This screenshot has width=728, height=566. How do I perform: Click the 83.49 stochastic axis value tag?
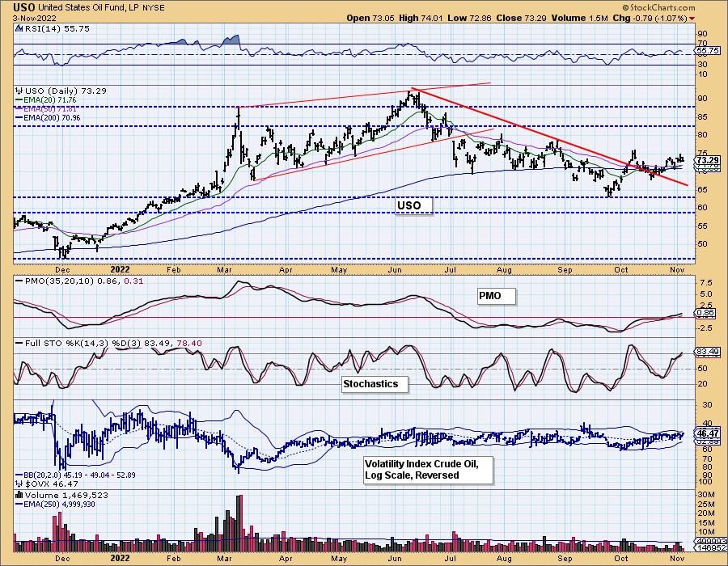coord(709,352)
